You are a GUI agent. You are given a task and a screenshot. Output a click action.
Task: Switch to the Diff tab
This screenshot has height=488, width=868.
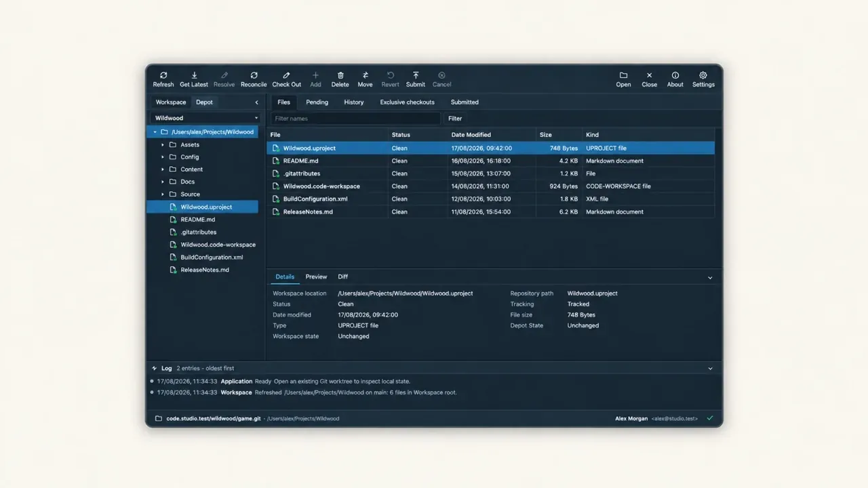(x=343, y=277)
